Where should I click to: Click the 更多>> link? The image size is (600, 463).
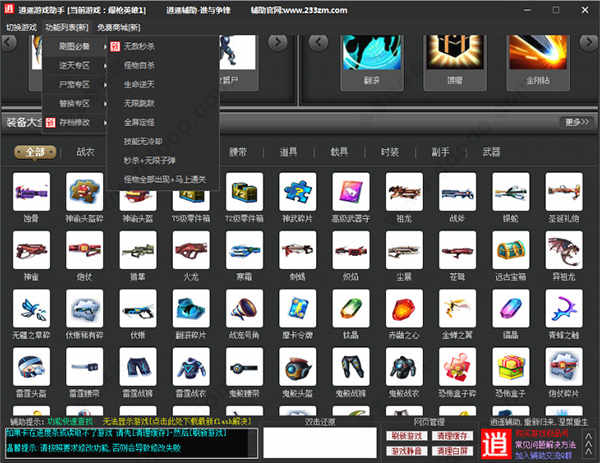(x=577, y=122)
